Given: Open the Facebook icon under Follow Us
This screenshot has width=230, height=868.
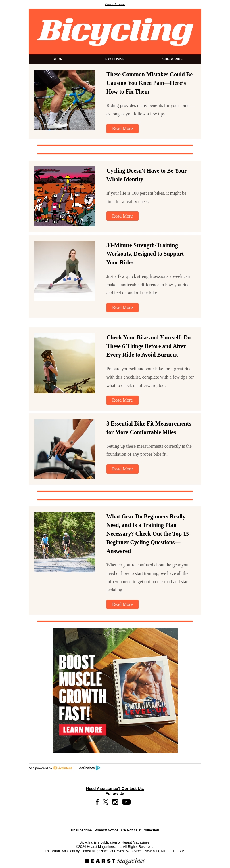Looking at the screenshot, I should coord(97,802).
